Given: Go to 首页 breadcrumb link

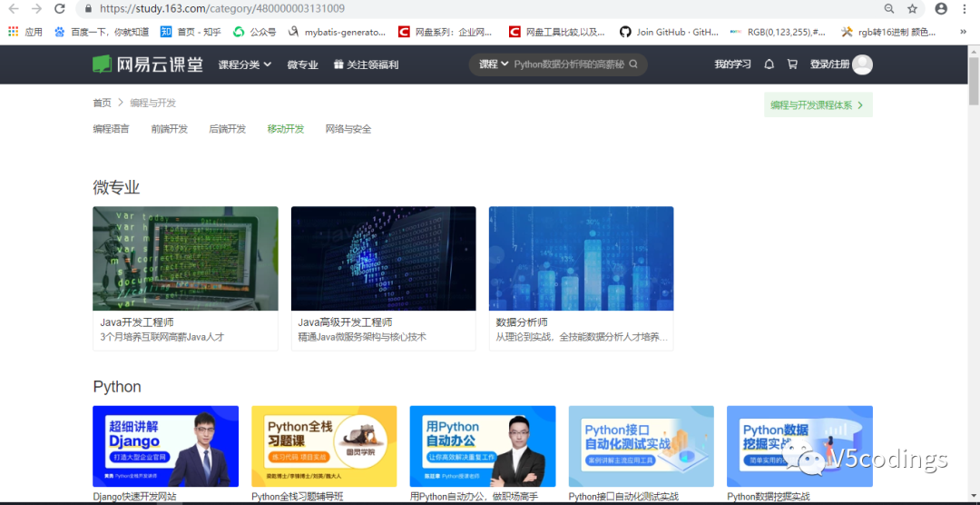Looking at the screenshot, I should (x=102, y=103).
